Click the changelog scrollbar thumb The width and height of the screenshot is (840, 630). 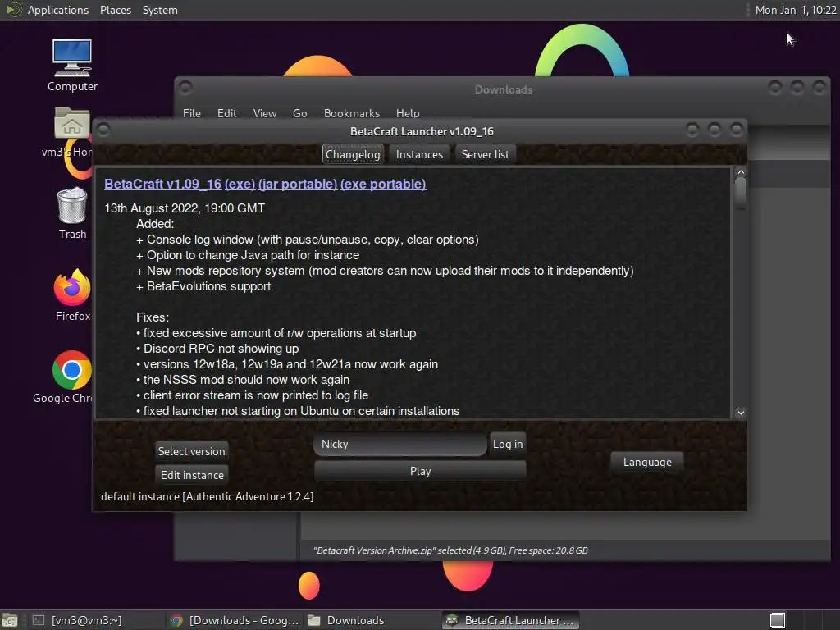(x=741, y=194)
